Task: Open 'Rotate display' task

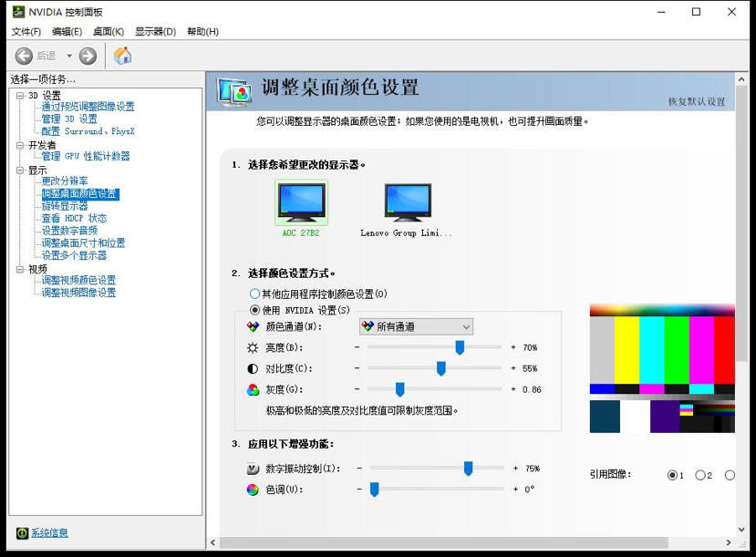Action: pos(65,206)
